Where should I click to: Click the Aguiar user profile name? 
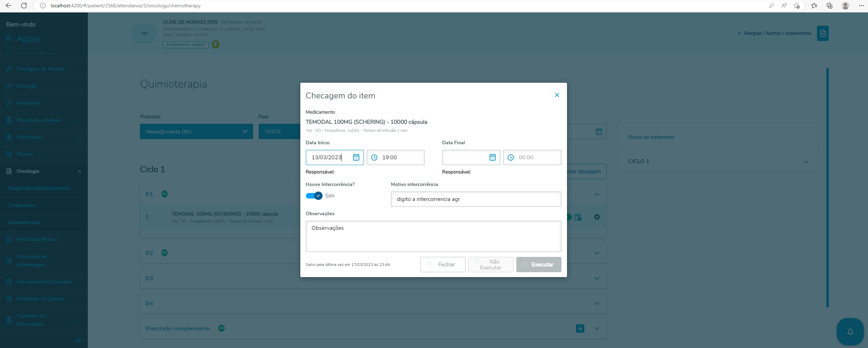(28, 39)
